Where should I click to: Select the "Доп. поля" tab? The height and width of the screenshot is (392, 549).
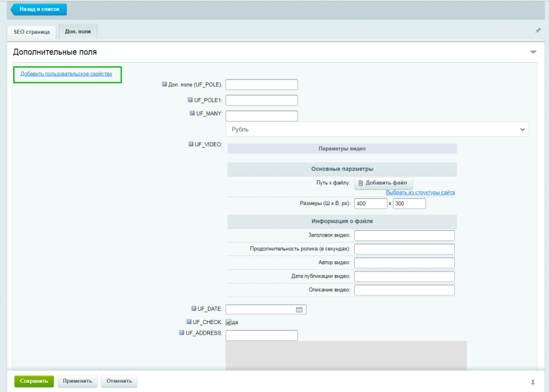pos(78,31)
